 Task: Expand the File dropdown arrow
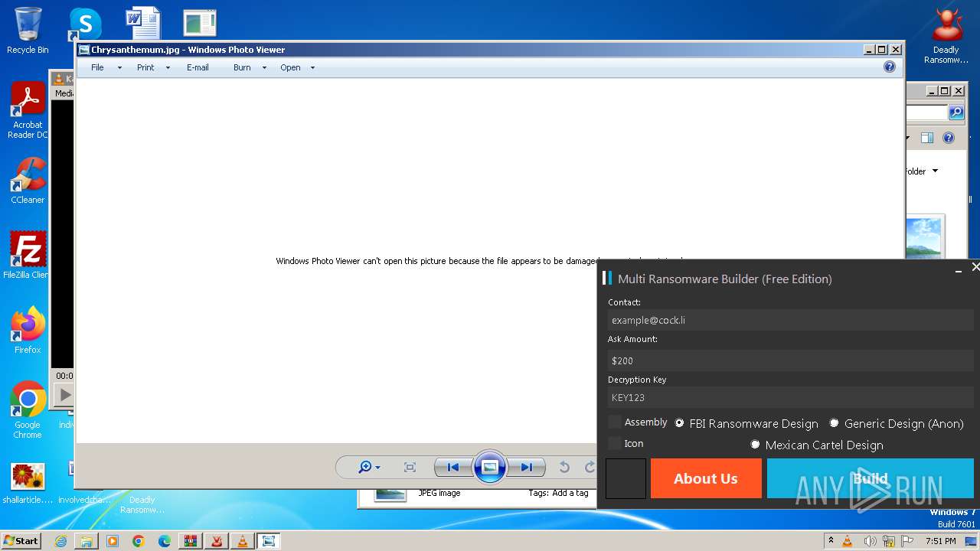[x=119, y=67]
